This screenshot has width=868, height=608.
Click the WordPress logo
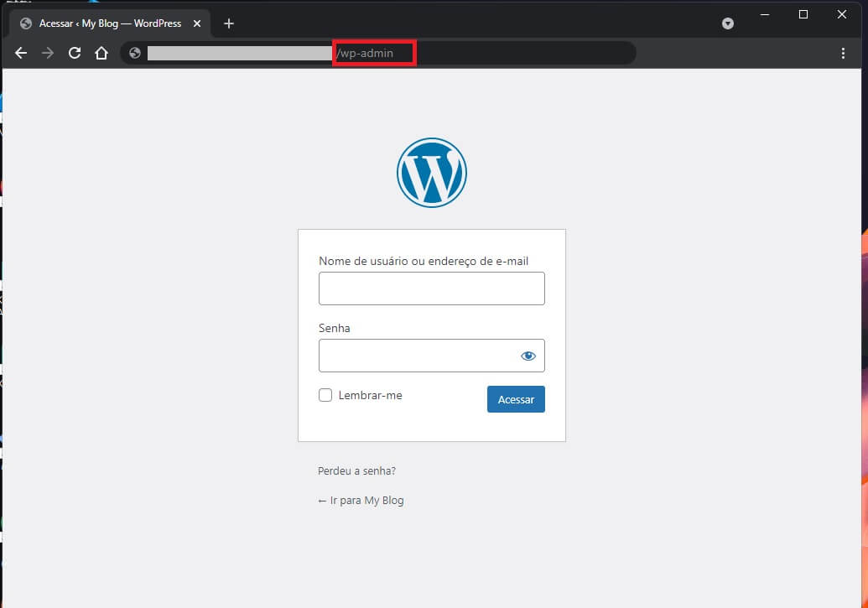tap(432, 173)
